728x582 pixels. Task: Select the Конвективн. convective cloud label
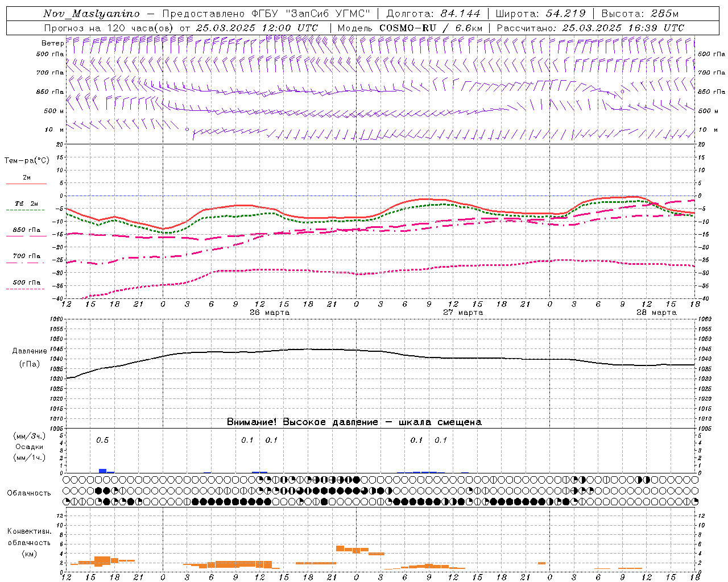pyautogui.click(x=29, y=531)
